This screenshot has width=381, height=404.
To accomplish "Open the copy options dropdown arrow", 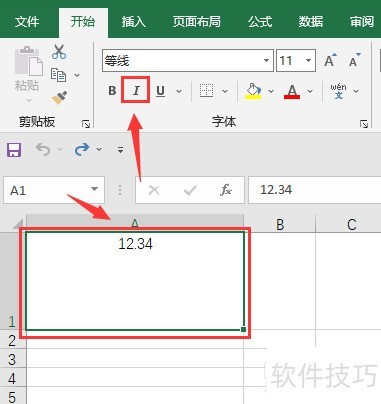I will tap(77, 75).
